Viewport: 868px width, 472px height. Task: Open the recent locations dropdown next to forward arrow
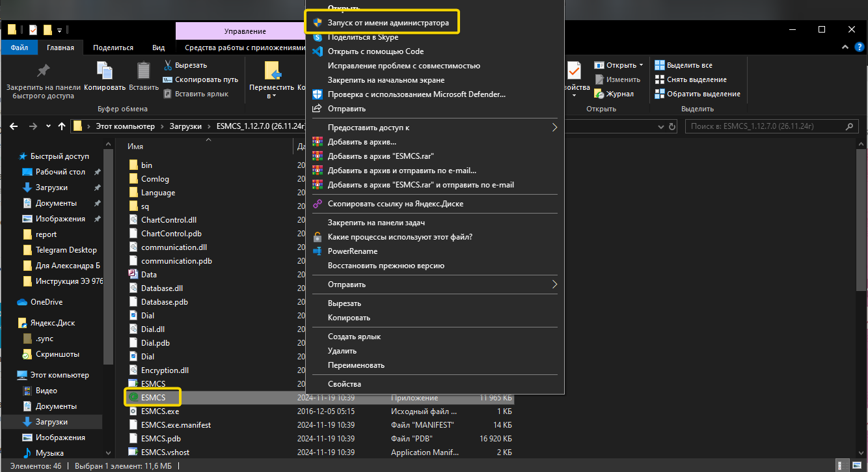49,126
